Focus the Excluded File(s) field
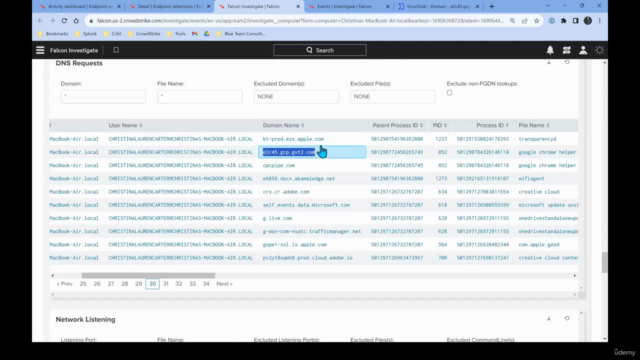Image resolution: width=640 pixels, height=360 pixels. 393,97
